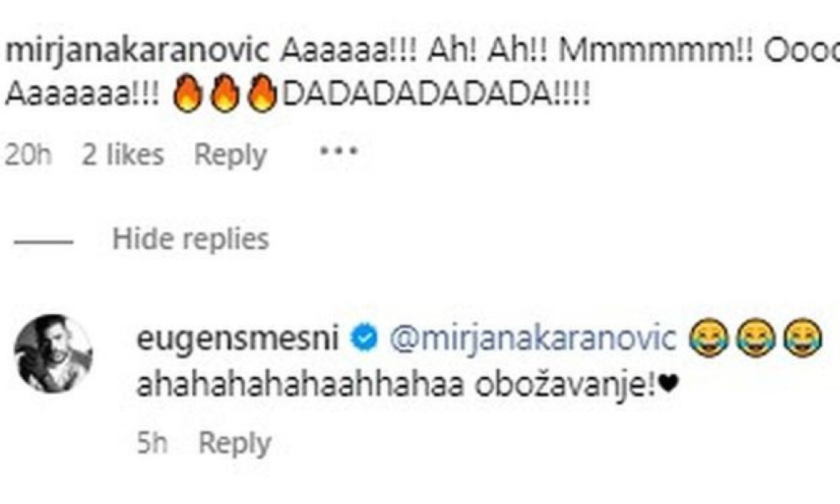
Task: Open more options on mirjanakaranovic's comment
Action: (x=338, y=152)
